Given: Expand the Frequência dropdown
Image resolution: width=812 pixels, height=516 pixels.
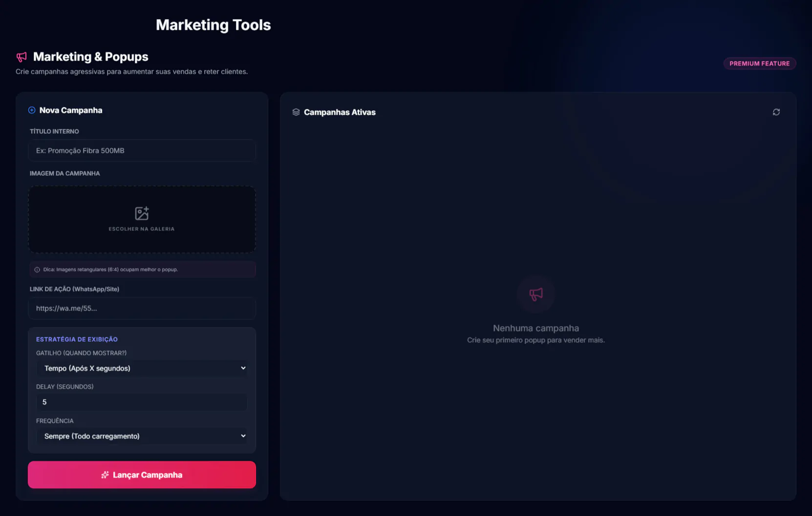Looking at the screenshot, I should pyautogui.click(x=142, y=436).
